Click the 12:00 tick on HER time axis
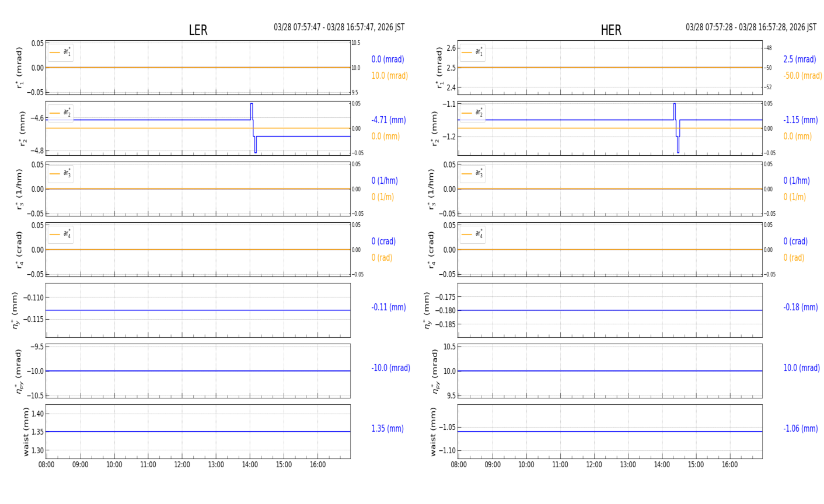Image resolution: width=824 pixels, height=504 pixels. pos(593,465)
